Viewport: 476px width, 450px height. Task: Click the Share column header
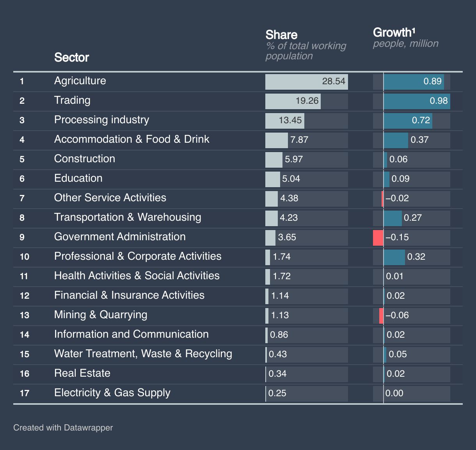[281, 35]
